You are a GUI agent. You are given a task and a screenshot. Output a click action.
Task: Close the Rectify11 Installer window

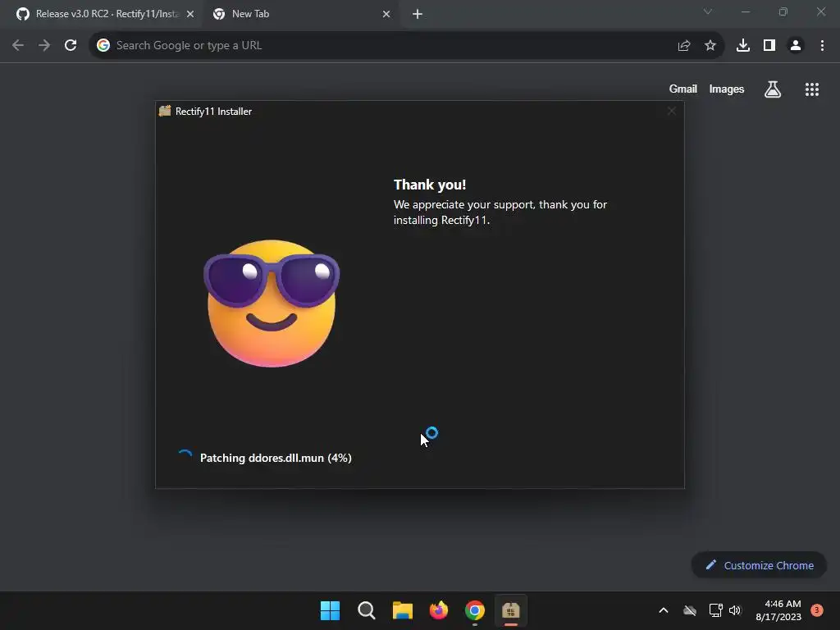(x=671, y=111)
